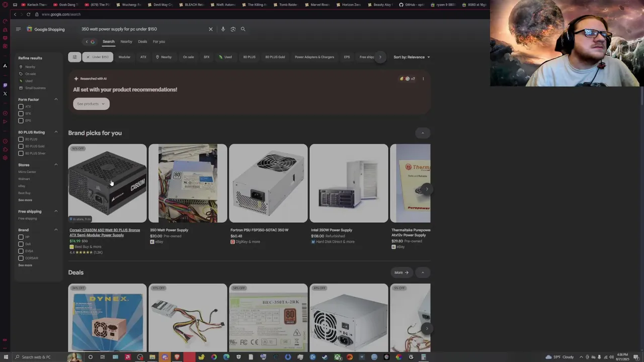
Task: Open Task View on the taskbar
Action: [x=103, y=357]
